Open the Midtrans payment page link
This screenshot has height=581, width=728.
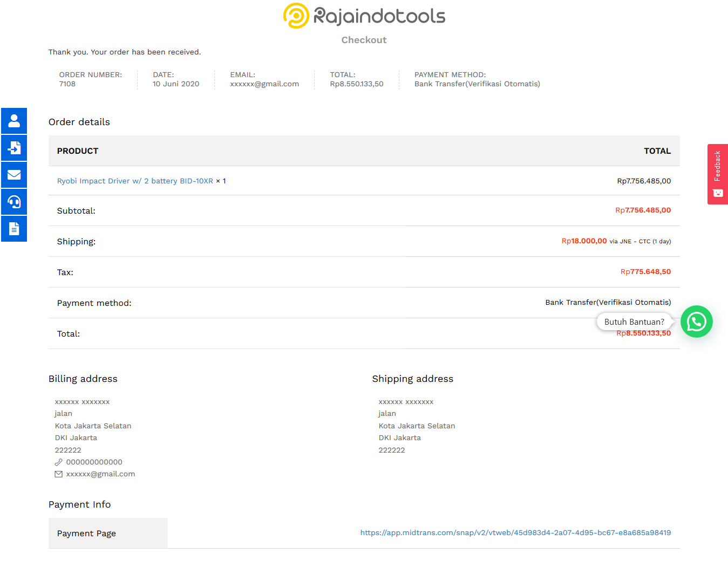pyautogui.click(x=515, y=532)
